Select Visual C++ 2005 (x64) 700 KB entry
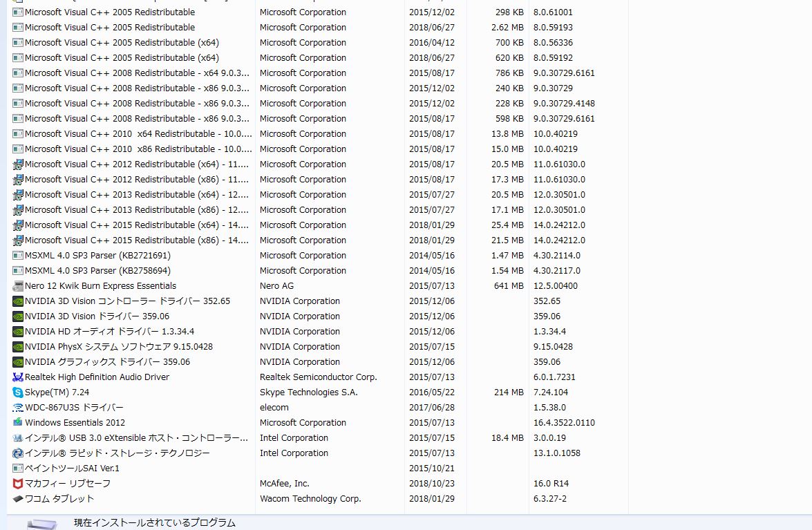Image resolution: width=812 pixels, height=530 pixels. [122, 42]
